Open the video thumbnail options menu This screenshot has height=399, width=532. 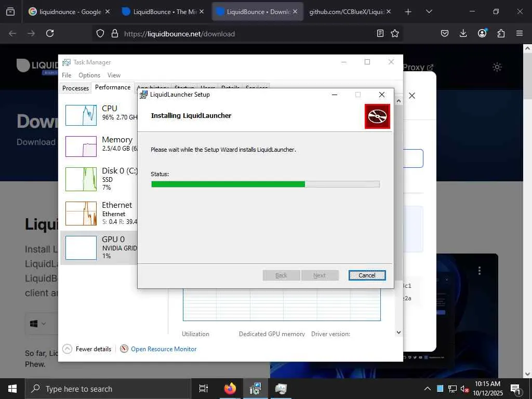480,270
